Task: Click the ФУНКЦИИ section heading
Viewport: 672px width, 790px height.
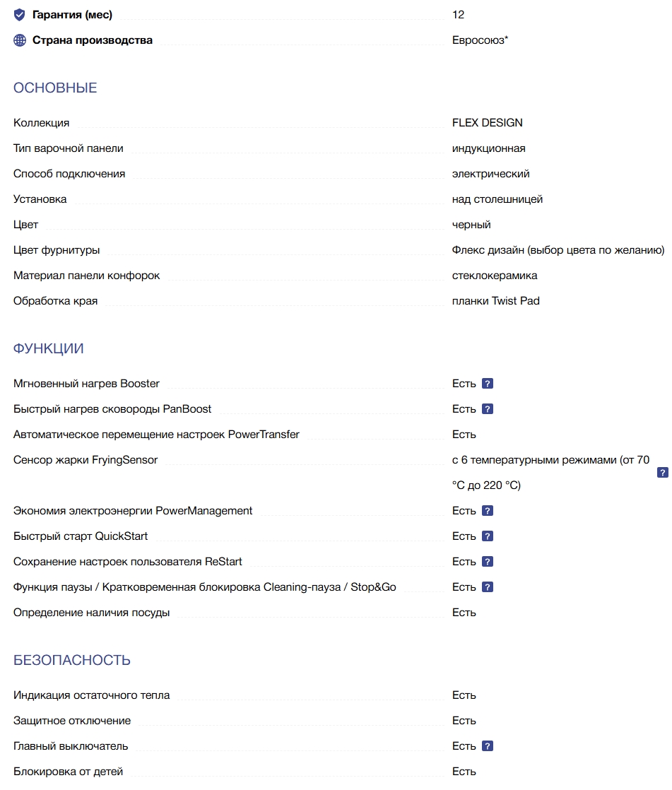Action: [x=49, y=348]
